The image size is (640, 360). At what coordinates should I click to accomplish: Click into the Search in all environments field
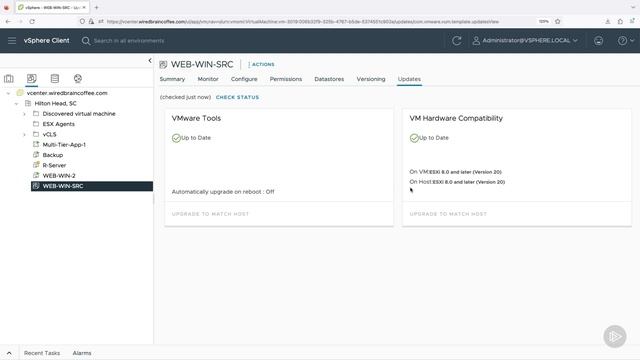[x=129, y=41]
